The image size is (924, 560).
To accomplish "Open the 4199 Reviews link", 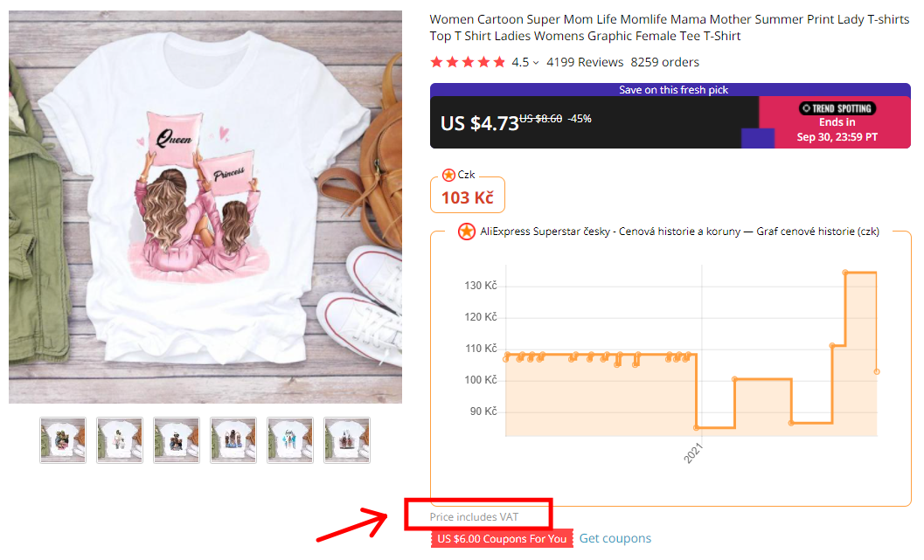I will click(585, 62).
